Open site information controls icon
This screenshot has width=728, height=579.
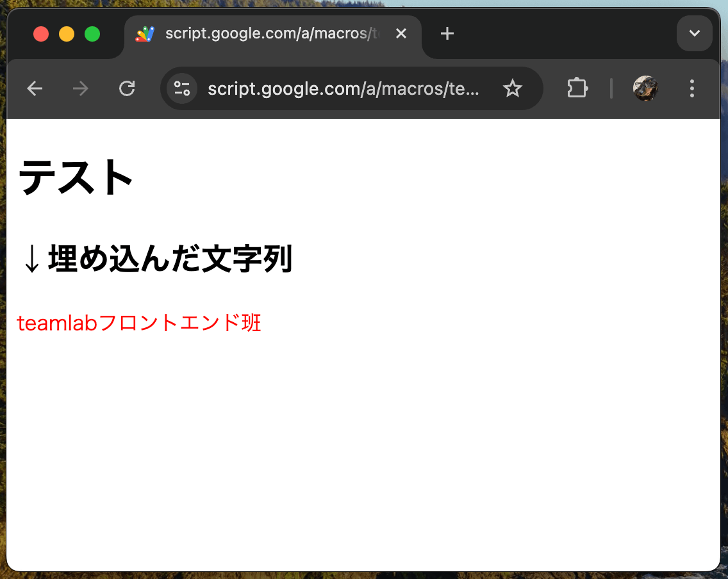182,88
